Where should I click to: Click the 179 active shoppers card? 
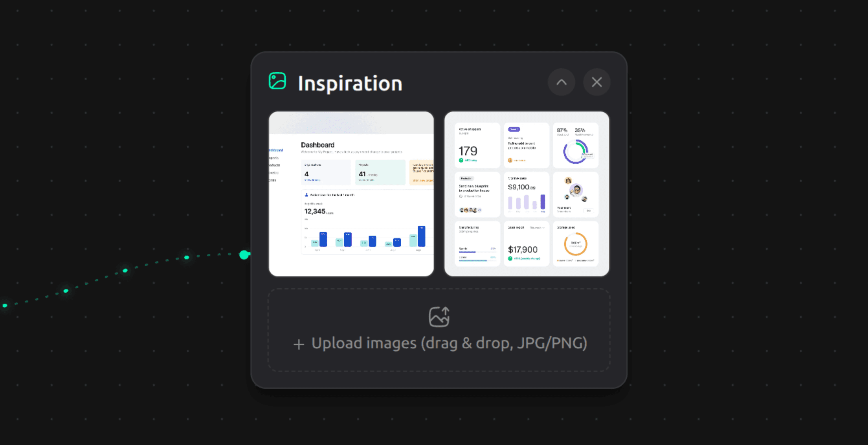point(477,145)
